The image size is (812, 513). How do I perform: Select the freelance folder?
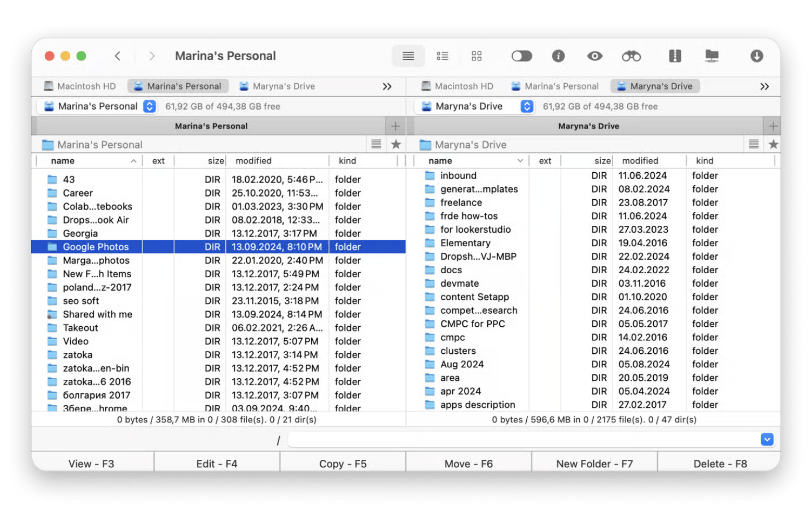[461, 202]
